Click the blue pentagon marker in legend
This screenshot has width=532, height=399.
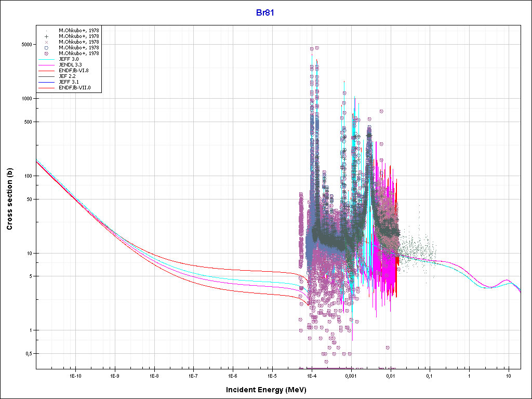tap(46, 47)
